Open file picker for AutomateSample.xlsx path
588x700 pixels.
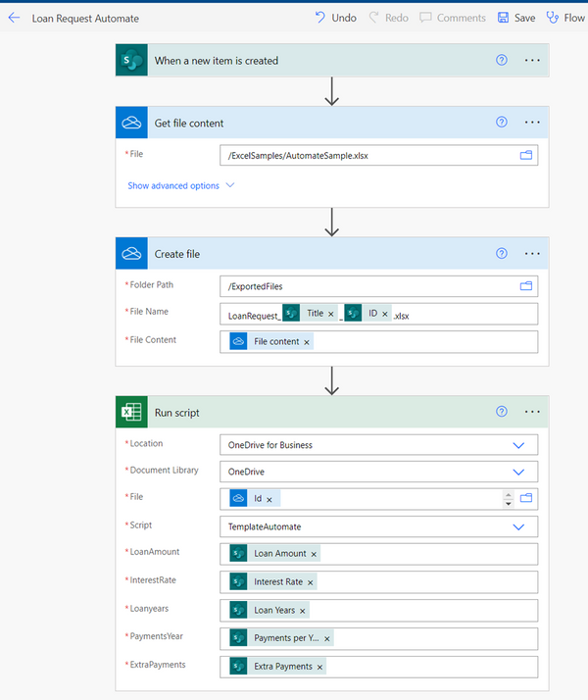tap(526, 155)
